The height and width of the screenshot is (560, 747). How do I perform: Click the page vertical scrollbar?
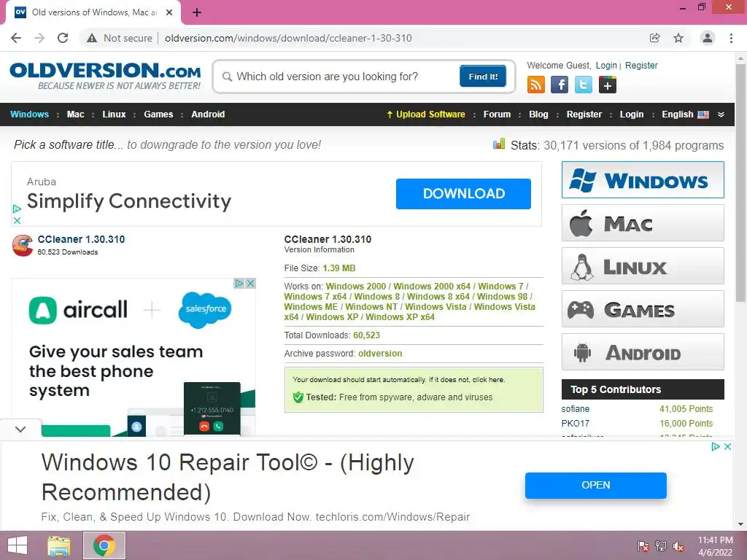[740, 183]
